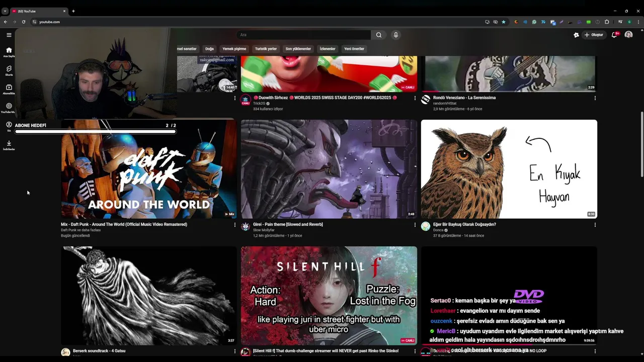644x362 pixels.
Task: Switch to the YouTube browser tab
Action: point(39,11)
